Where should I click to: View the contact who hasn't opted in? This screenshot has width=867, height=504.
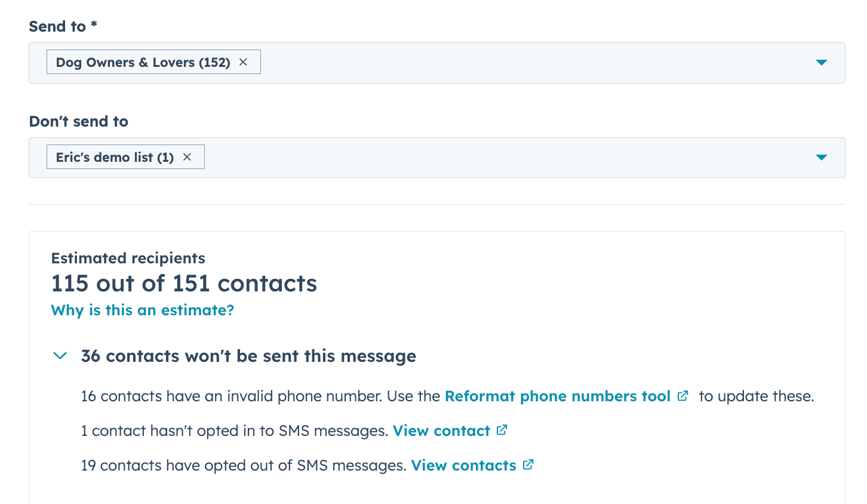coord(441,430)
